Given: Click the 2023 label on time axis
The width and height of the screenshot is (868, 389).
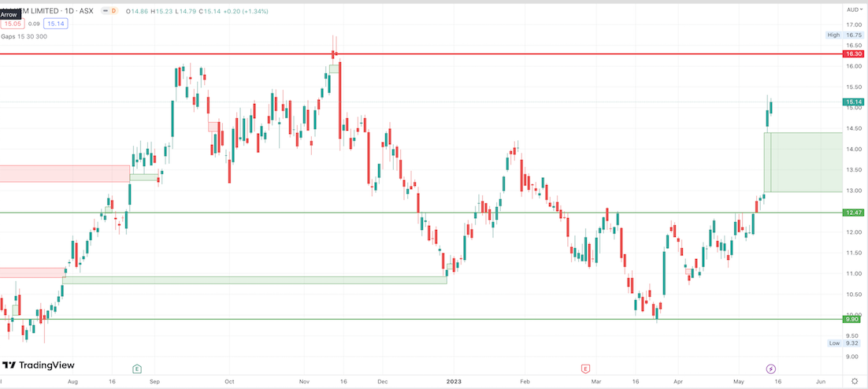Looking at the screenshot, I should [x=453, y=380].
